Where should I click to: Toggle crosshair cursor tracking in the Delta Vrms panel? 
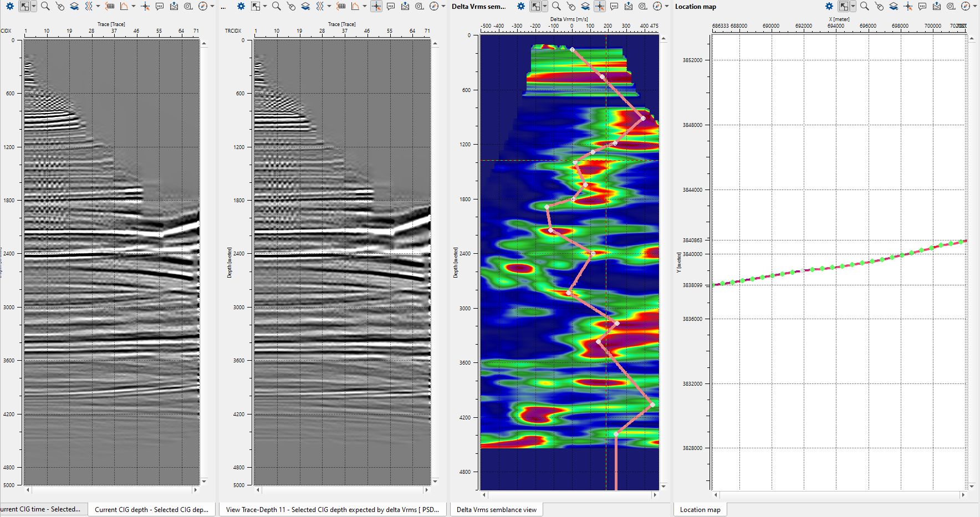600,6
